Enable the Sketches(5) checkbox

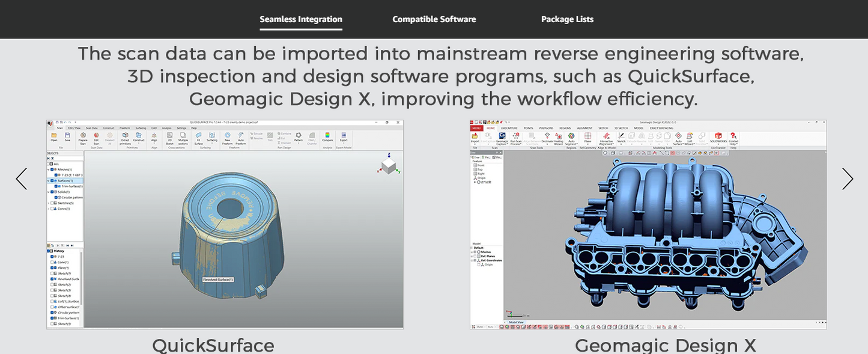[53, 203]
